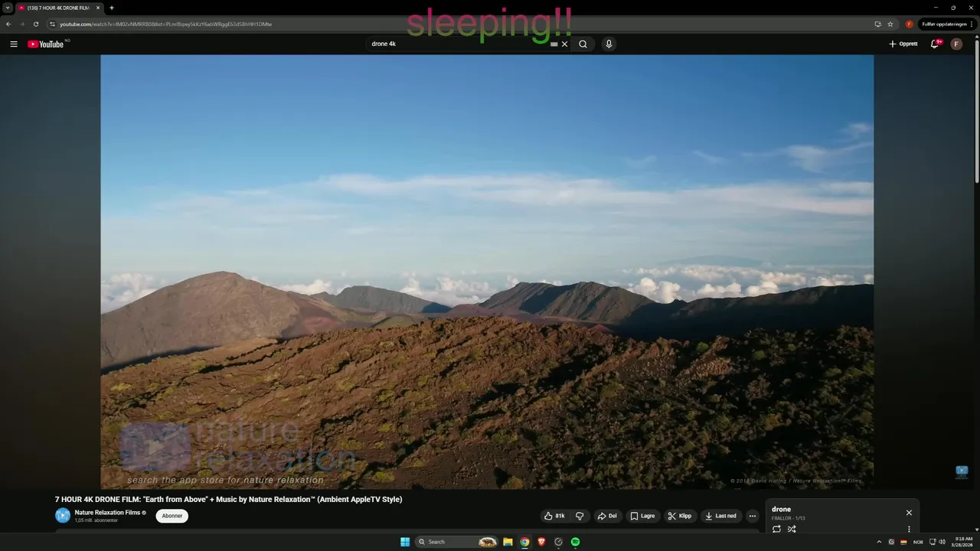Open Spotify from taskbar

click(x=575, y=542)
